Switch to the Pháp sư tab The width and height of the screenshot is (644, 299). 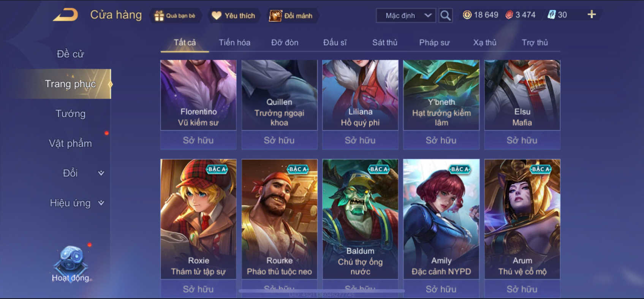[x=434, y=43]
